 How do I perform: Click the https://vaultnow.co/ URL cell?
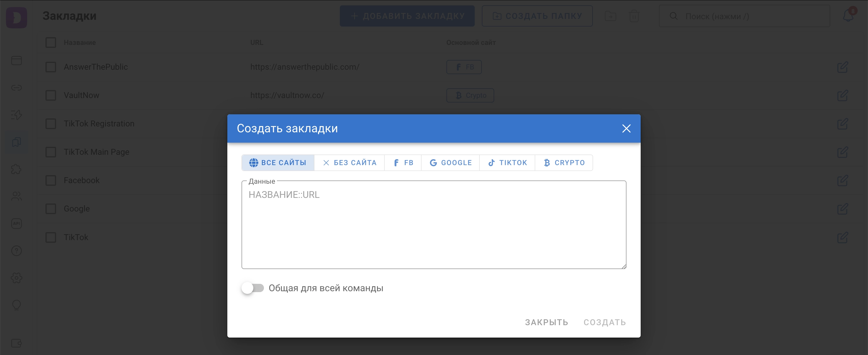287,95
